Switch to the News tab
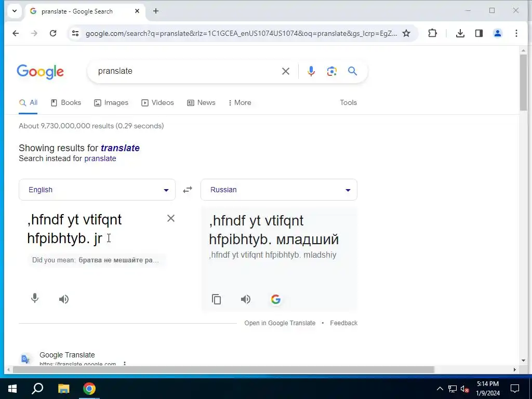Image resolution: width=532 pixels, height=399 pixels. [x=201, y=102]
